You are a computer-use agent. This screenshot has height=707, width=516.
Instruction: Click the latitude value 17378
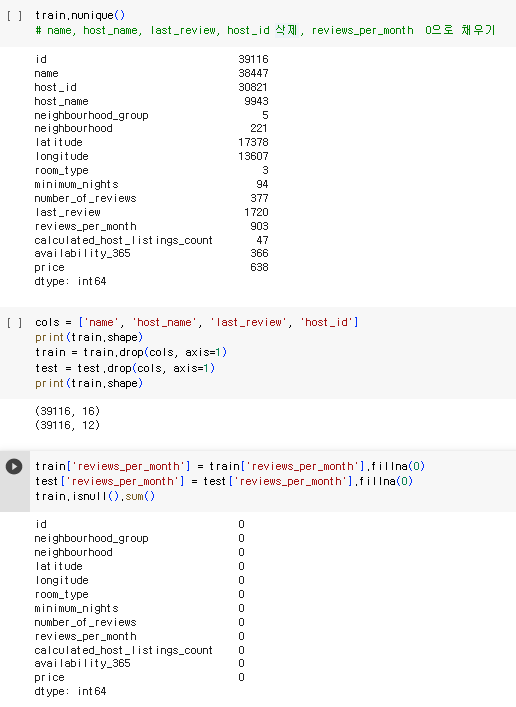point(253,142)
